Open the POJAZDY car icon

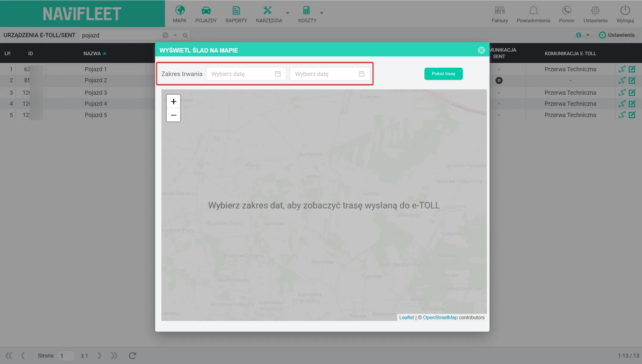(206, 10)
